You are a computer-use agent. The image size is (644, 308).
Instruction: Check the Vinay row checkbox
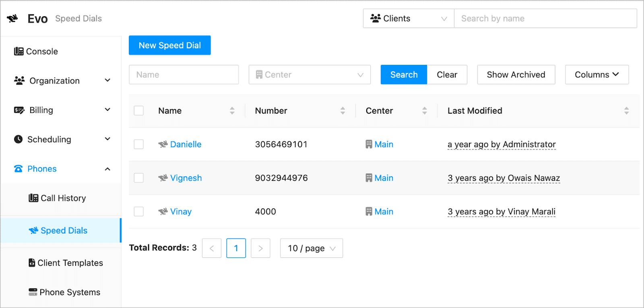(139, 211)
